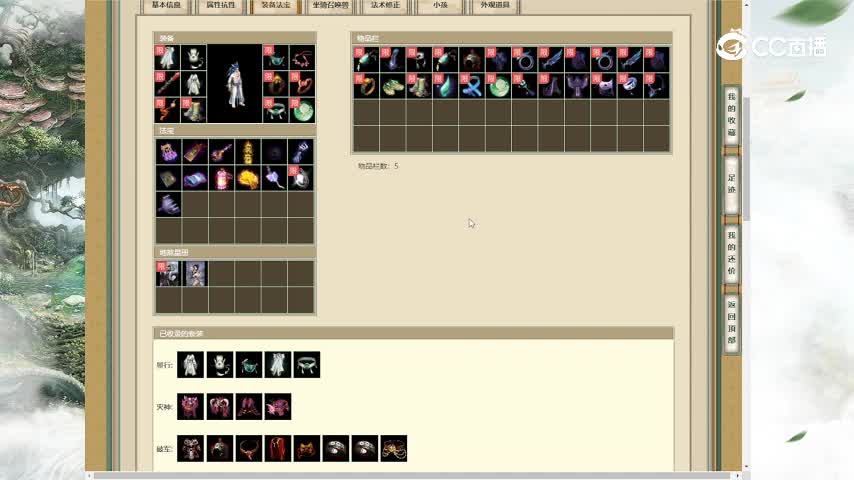Open the second follower card without badge
This screenshot has height=480, width=854.
pyautogui.click(x=195, y=274)
